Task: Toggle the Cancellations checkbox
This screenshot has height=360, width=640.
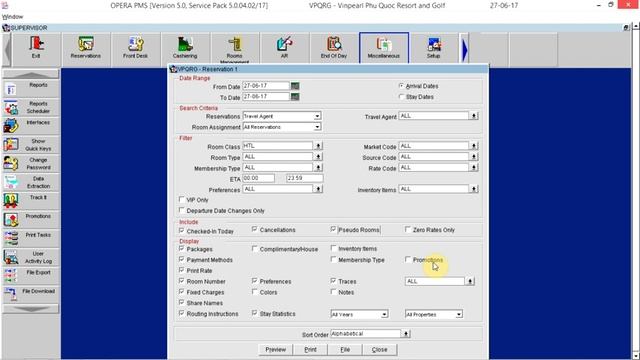Action: point(255,229)
